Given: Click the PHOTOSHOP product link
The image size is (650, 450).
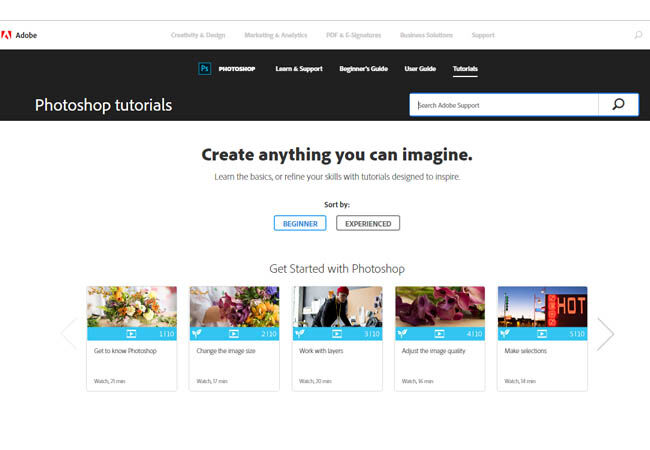Looking at the screenshot, I should 237,69.
